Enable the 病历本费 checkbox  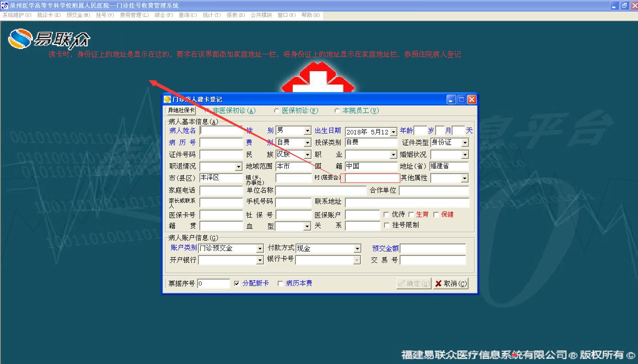coord(280,283)
